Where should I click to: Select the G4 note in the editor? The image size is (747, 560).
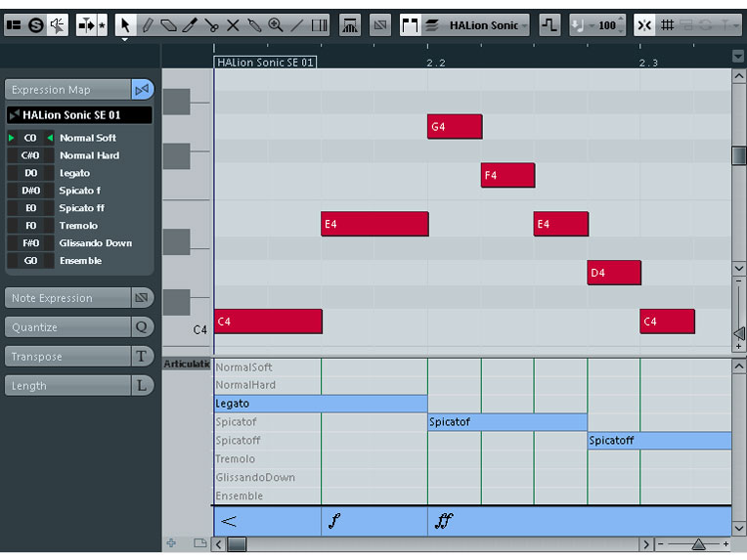(455, 127)
